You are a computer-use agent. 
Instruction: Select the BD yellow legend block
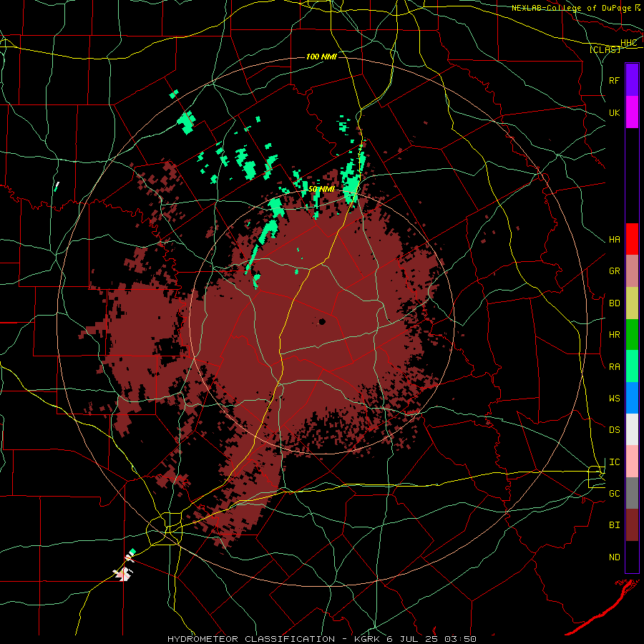click(x=632, y=303)
